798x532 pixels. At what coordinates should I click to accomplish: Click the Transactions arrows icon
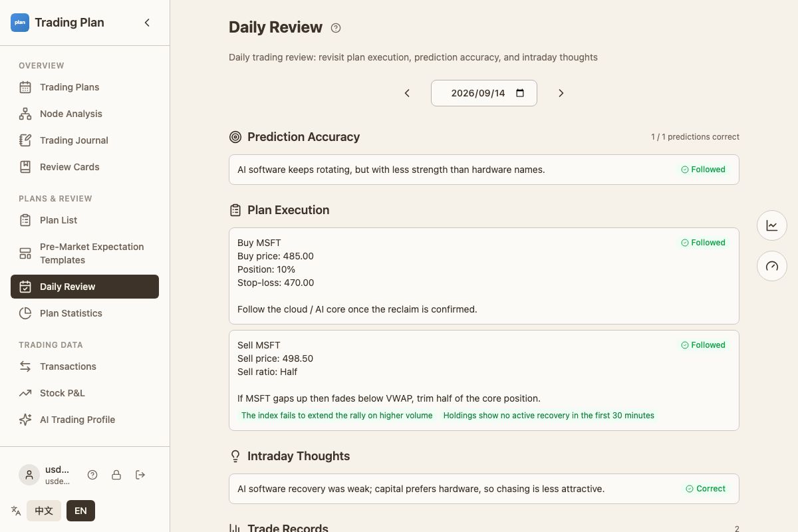coord(25,366)
